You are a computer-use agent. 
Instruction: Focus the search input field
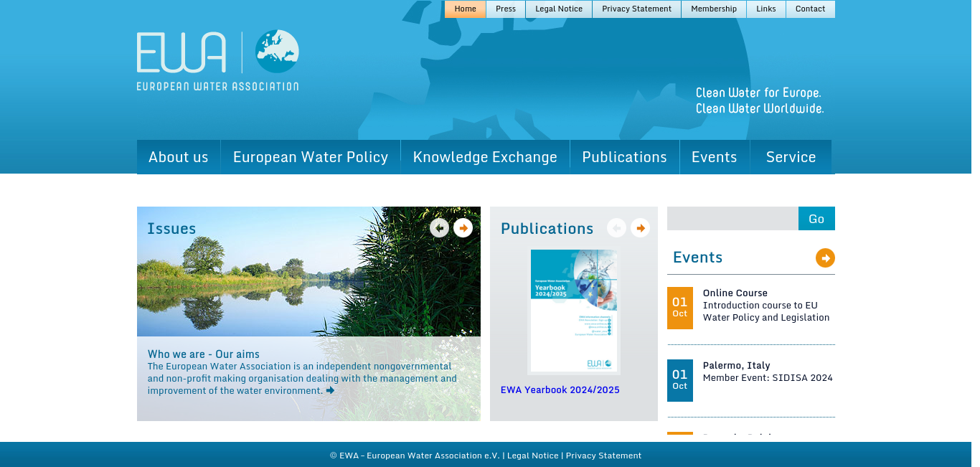coord(732,219)
